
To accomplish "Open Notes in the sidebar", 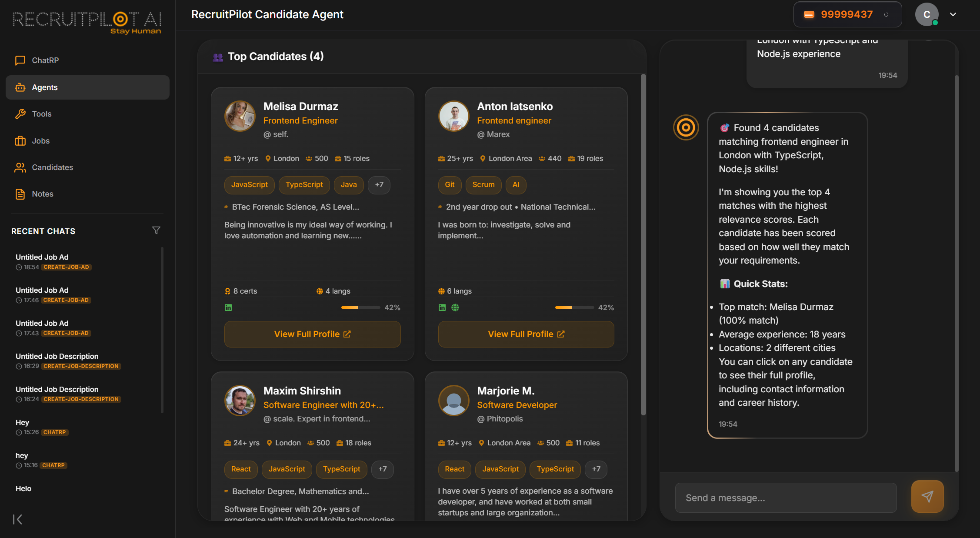I will coord(87,194).
